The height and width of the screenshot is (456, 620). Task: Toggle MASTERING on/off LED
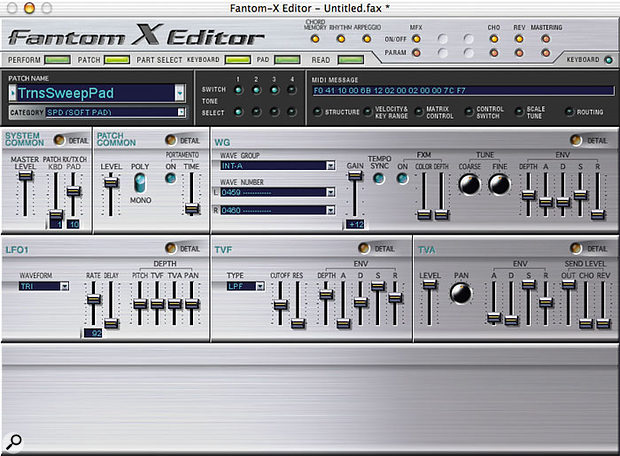[546, 39]
